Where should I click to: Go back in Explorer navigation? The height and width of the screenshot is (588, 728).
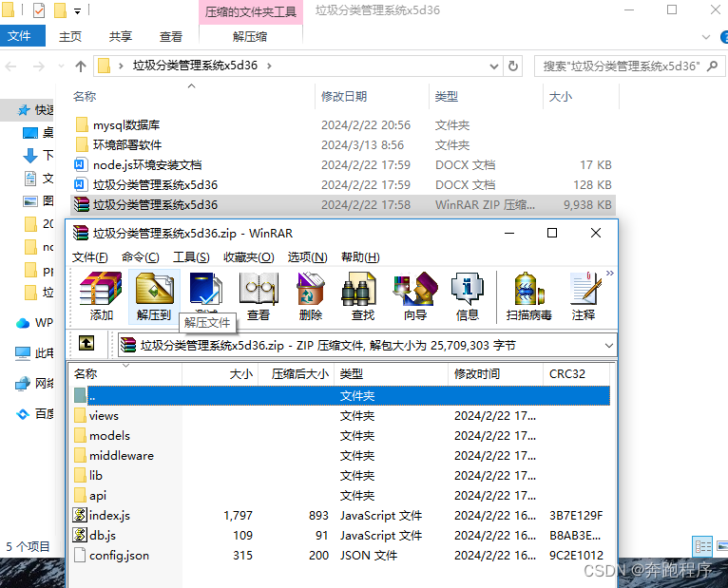(10, 66)
